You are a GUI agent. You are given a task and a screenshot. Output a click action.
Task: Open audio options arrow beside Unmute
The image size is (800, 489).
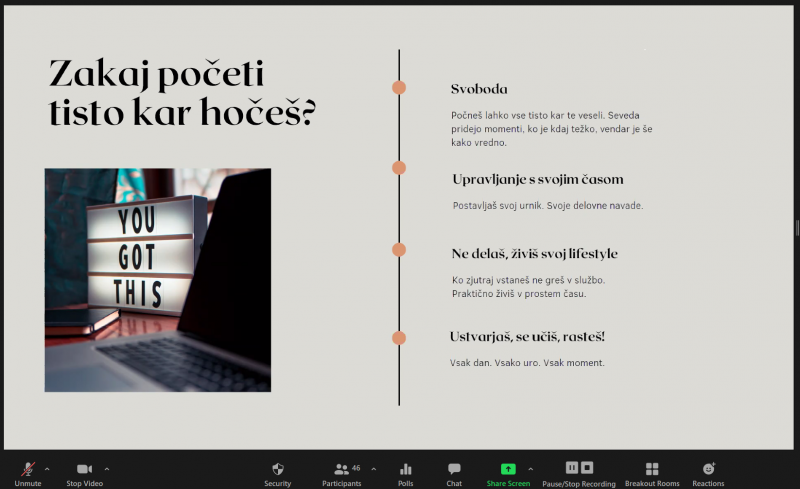[47, 469]
